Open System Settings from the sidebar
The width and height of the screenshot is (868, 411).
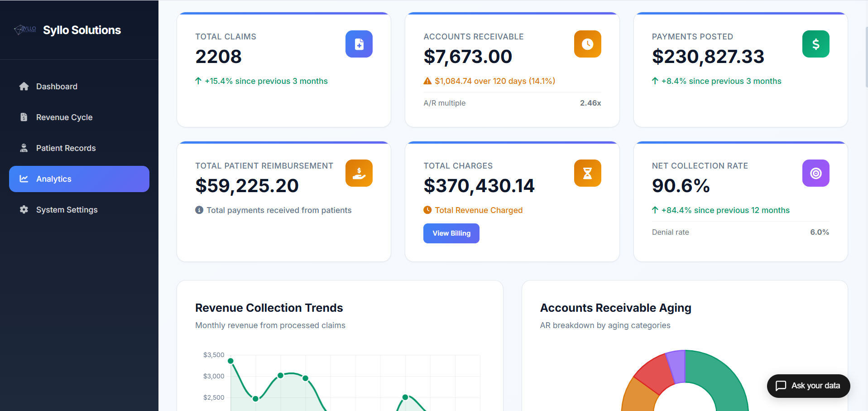coord(79,210)
